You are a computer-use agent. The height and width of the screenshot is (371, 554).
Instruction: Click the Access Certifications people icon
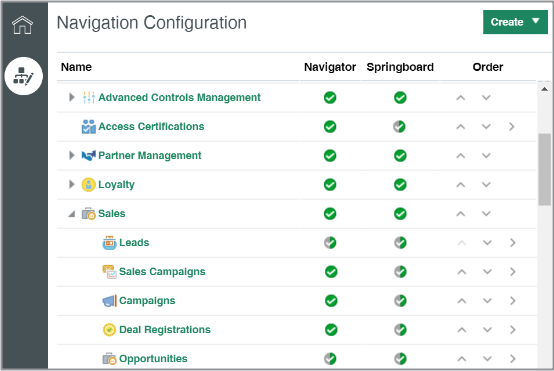point(89,126)
